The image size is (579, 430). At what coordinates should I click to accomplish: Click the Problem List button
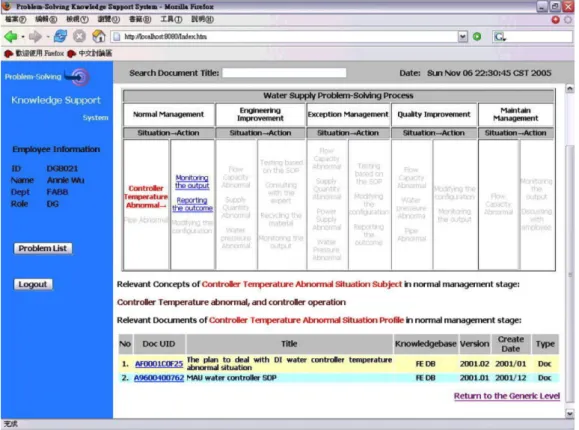point(43,248)
